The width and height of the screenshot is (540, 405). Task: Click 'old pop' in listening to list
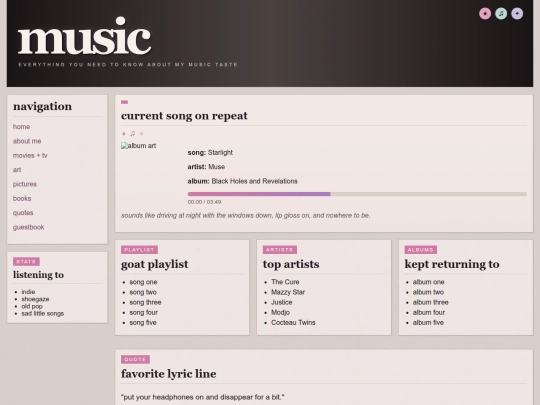[x=32, y=307]
